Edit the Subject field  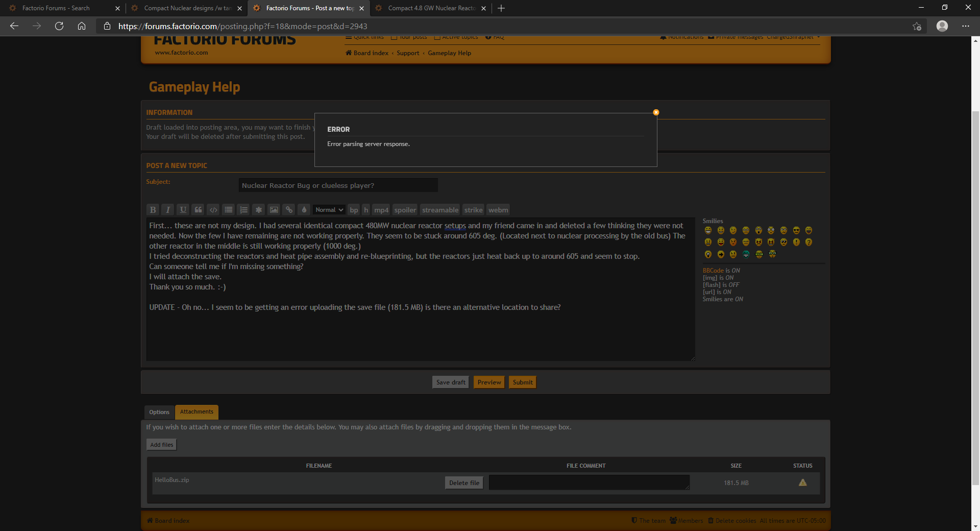click(338, 185)
